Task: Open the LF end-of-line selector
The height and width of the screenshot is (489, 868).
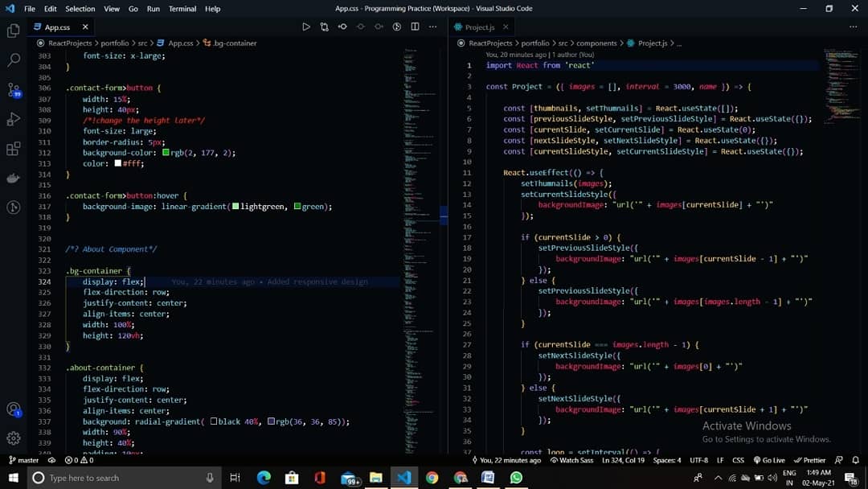Action: click(720, 460)
